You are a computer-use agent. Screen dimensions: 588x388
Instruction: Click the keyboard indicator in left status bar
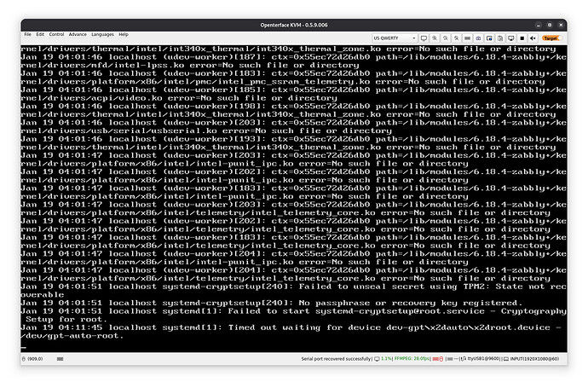60,359
